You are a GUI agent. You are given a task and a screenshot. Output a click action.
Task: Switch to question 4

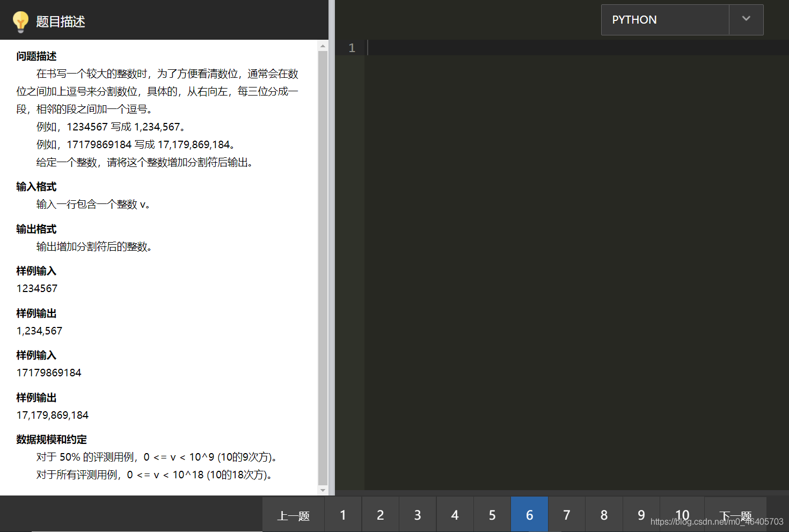(455, 515)
